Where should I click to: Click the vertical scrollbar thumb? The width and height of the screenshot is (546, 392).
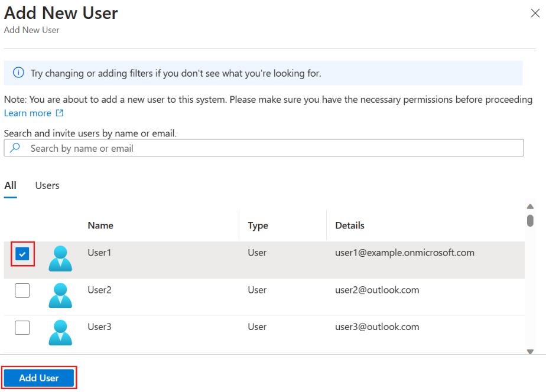(530, 220)
